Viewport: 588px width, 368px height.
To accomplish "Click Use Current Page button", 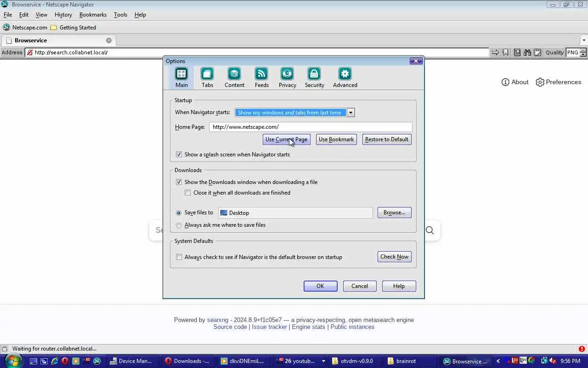I will pyautogui.click(x=286, y=139).
